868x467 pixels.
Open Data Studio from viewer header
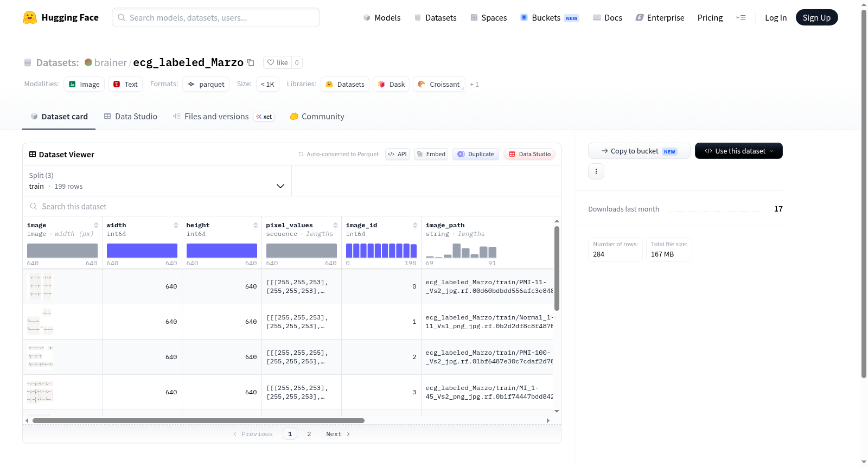tap(529, 154)
